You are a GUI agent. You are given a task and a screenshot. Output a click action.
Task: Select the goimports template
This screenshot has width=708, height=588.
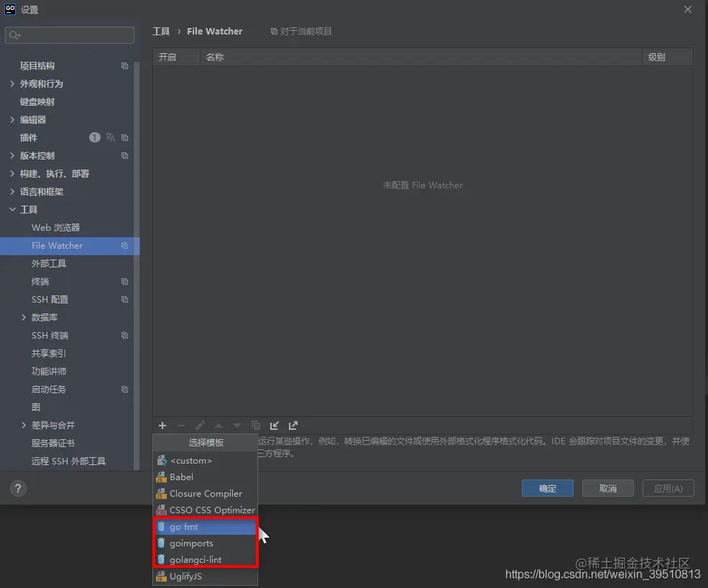click(205, 543)
